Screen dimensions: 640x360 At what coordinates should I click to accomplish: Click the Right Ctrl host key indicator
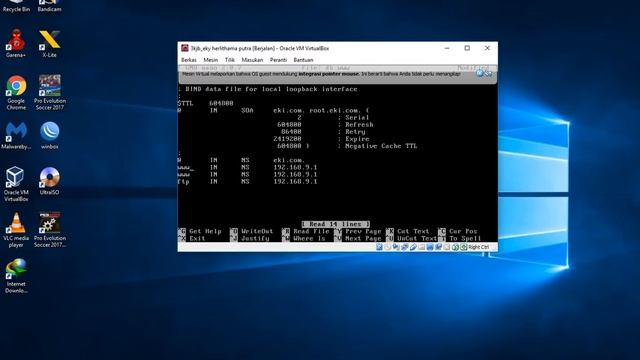point(478,247)
